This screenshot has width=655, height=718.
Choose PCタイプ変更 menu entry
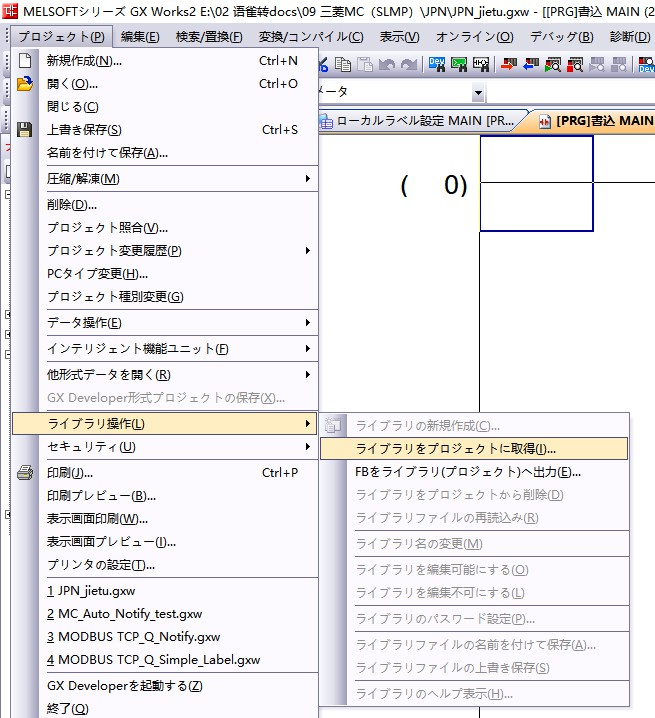click(x=165, y=273)
